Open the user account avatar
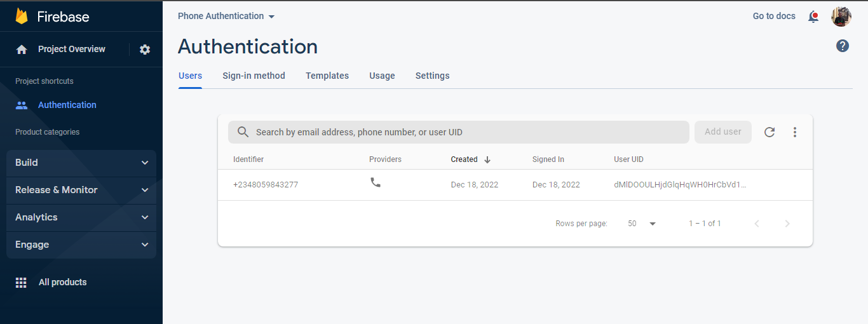Viewport: 868px width, 324px height. pos(841,17)
